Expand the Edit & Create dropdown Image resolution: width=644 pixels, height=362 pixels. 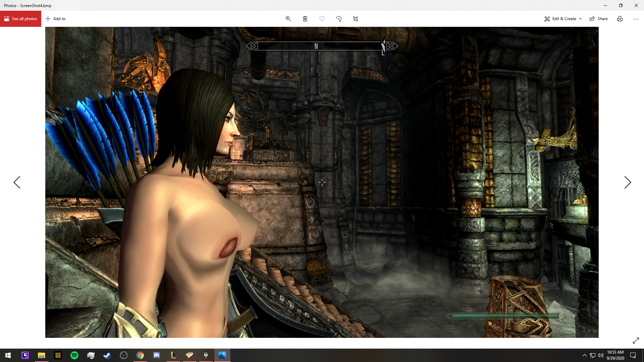coord(563,19)
